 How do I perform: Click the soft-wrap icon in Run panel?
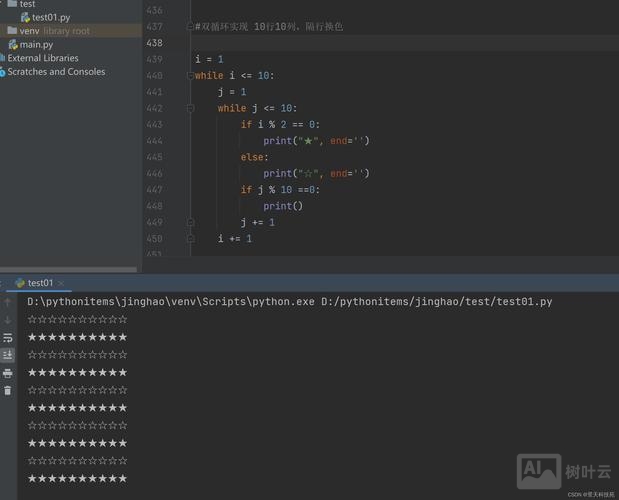click(x=8, y=337)
